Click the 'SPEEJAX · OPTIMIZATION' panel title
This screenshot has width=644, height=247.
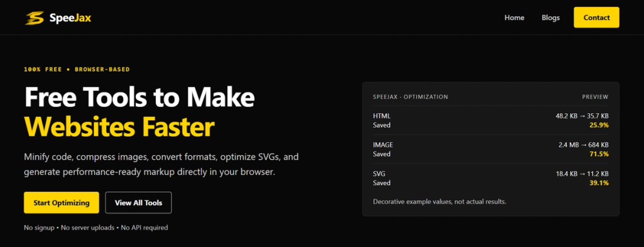(410, 97)
